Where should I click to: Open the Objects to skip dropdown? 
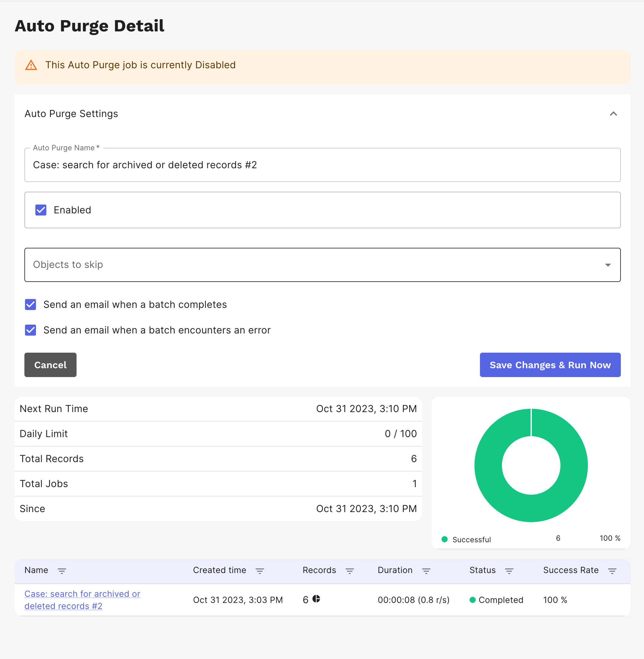pos(322,265)
